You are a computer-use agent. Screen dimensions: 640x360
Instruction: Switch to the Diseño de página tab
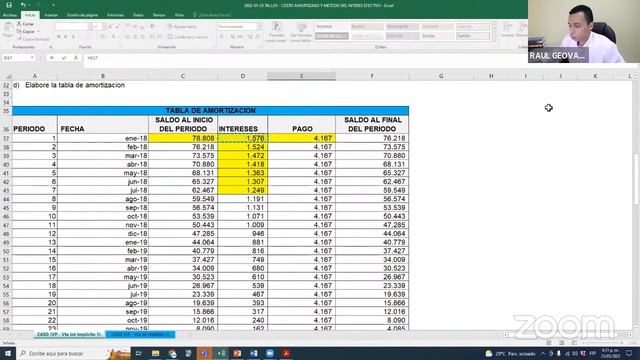[x=82, y=15]
